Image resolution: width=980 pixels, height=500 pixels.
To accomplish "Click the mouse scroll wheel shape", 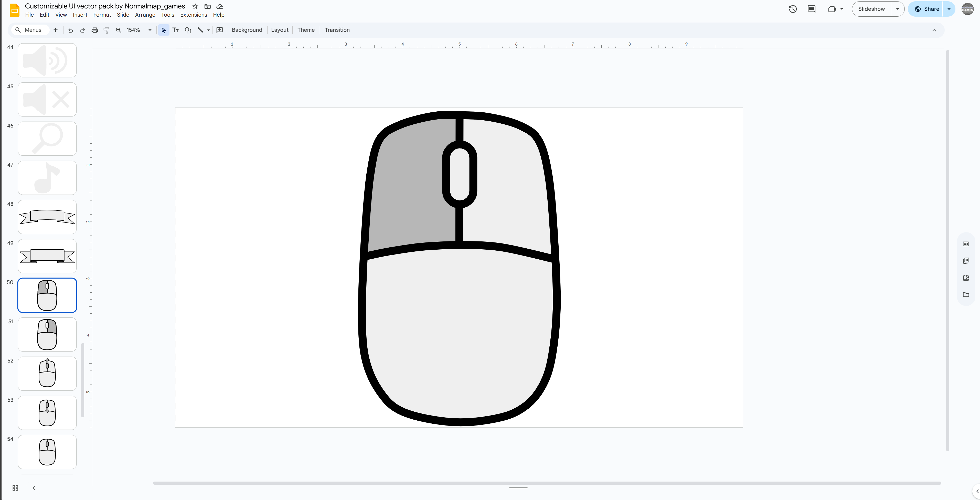I will coord(460,174).
